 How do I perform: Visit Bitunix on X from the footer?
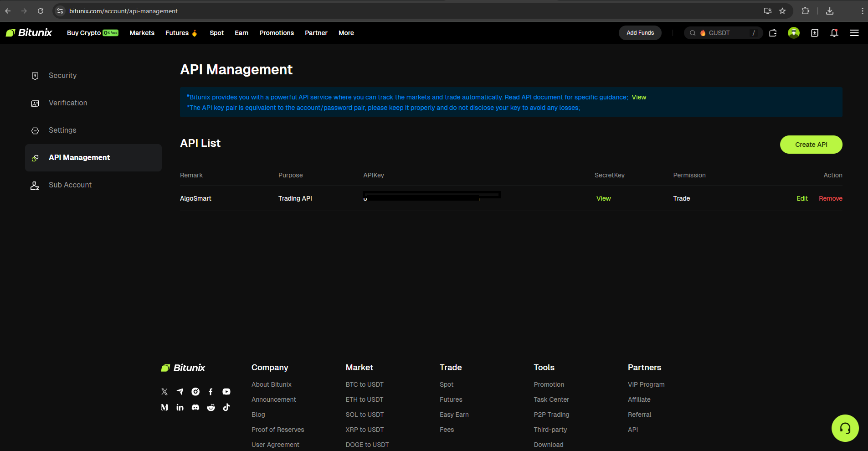[164, 391]
